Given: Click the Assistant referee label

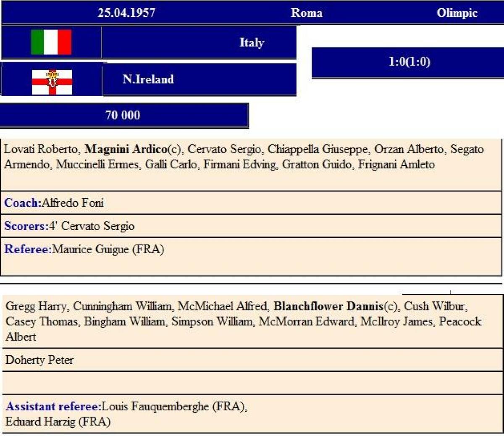Looking at the screenshot, I should point(53,406).
